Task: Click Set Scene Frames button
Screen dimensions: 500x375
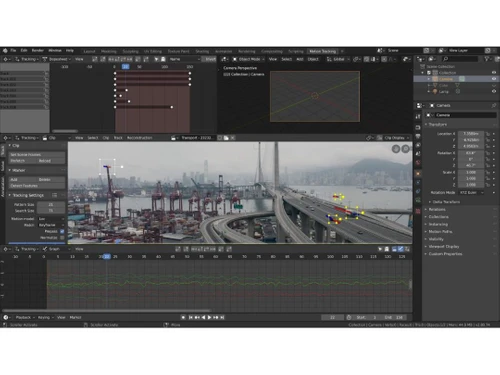Action: pos(37,155)
